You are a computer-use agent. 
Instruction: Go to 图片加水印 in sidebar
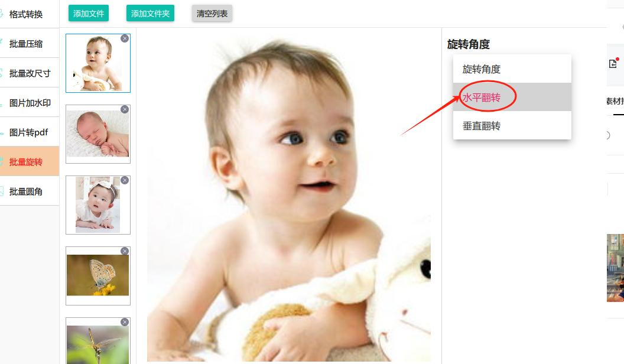tap(30, 103)
